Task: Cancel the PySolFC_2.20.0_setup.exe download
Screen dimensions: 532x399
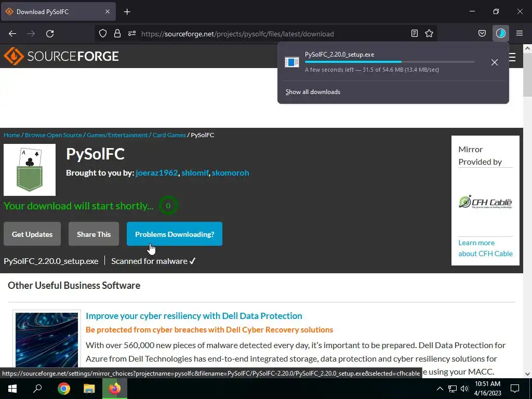Action: coord(495,62)
